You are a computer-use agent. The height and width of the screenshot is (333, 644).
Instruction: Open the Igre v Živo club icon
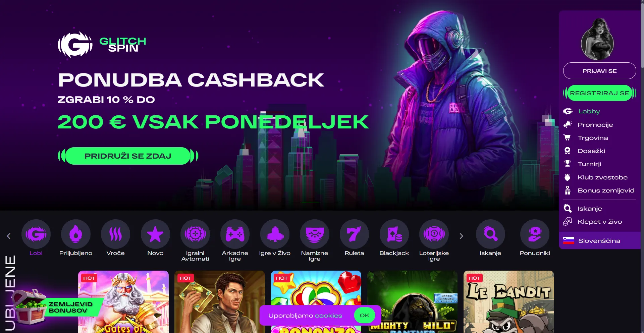pyautogui.click(x=275, y=234)
